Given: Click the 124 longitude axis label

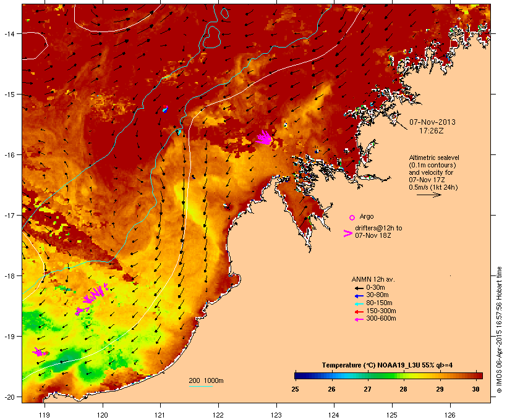Looking at the screenshot, I should click(334, 415).
